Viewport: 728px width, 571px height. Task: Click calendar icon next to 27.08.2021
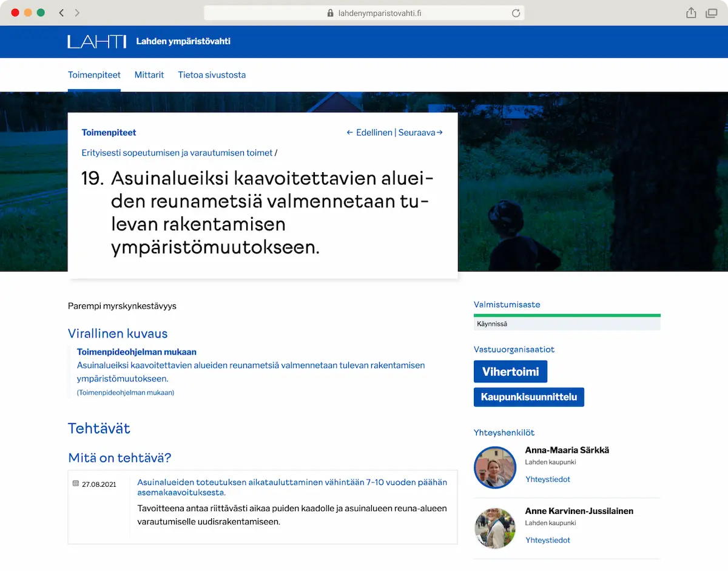(x=76, y=484)
